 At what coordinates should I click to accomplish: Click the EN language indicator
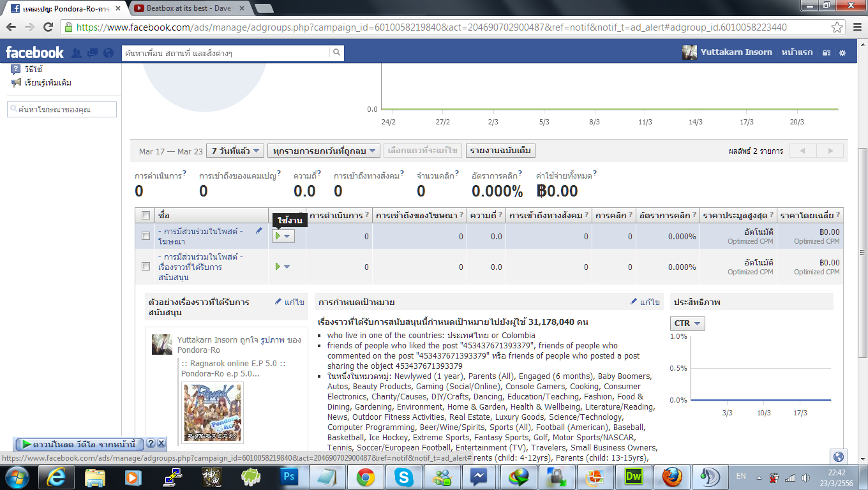741,476
